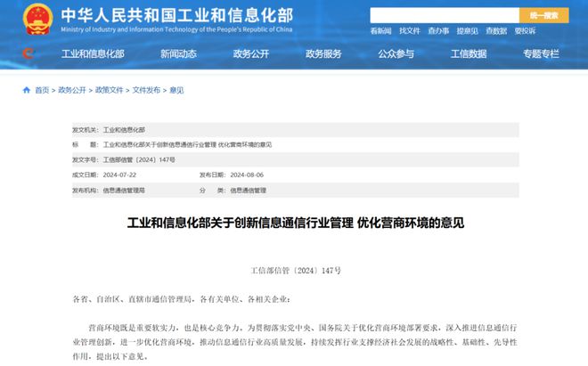Click the site title 中华人民共和国工业和信息化部
Screen dimensions: 588x366
[x=177, y=15]
